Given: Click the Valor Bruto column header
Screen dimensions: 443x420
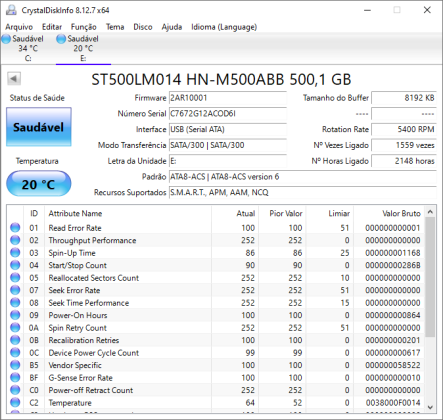Looking at the screenshot, I should tap(389, 213).
